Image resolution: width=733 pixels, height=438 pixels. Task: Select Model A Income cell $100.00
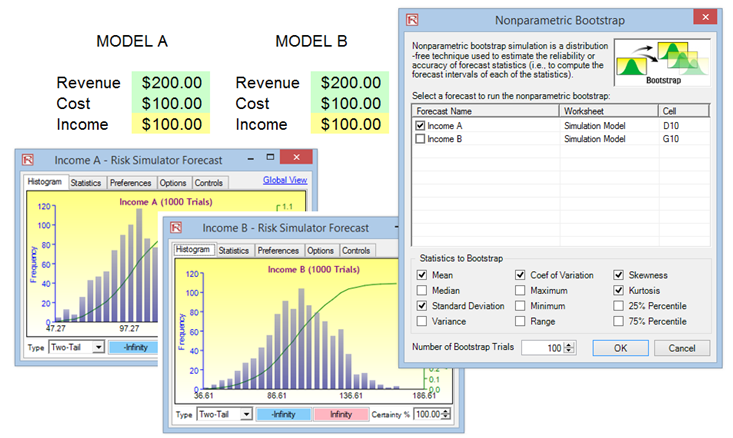coord(171,124)
